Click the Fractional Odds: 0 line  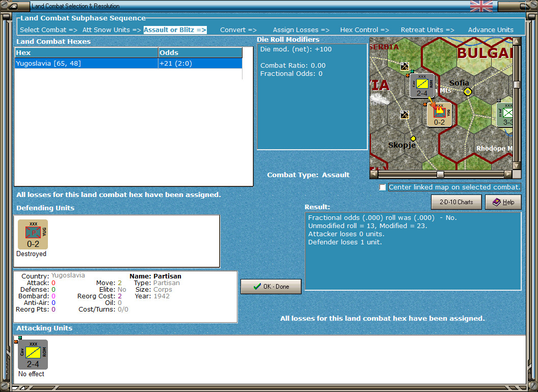(291, 74)
